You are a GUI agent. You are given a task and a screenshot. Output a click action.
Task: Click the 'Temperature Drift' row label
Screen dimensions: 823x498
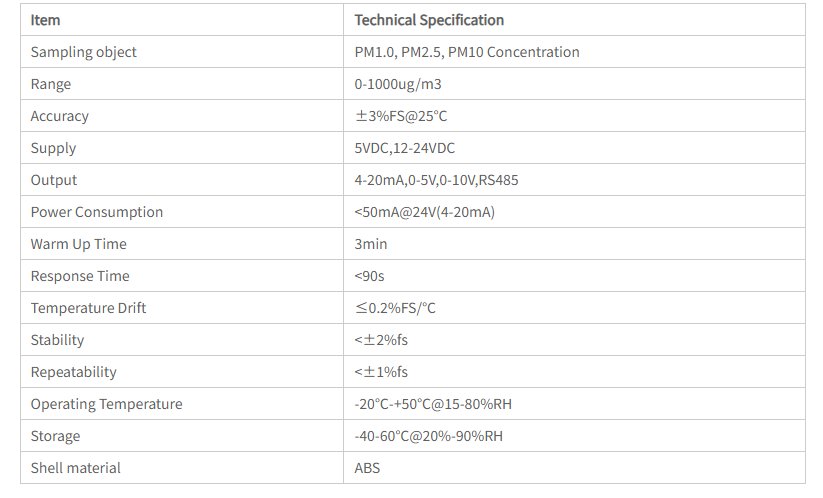pyautogui.click(x=88, y=308)
